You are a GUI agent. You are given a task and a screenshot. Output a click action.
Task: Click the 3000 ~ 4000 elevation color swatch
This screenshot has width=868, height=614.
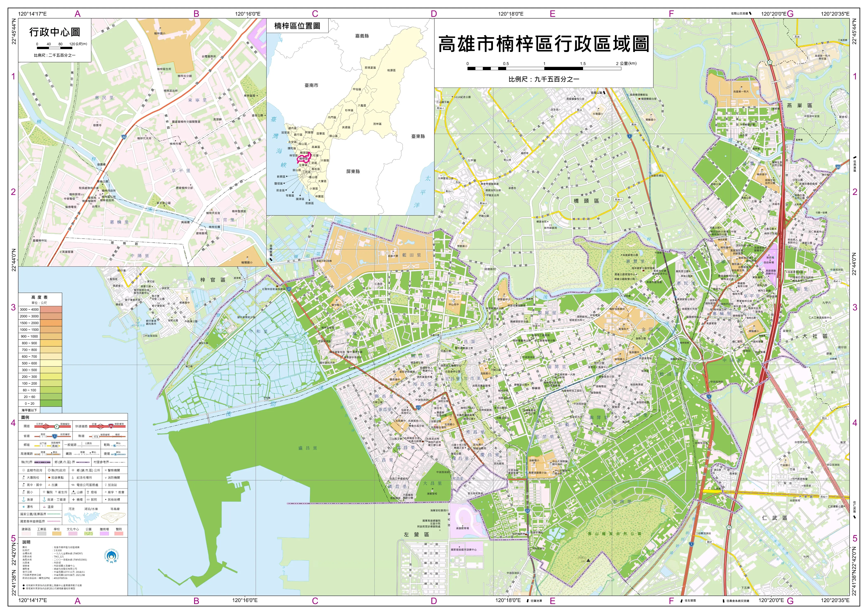pos(51,309)
